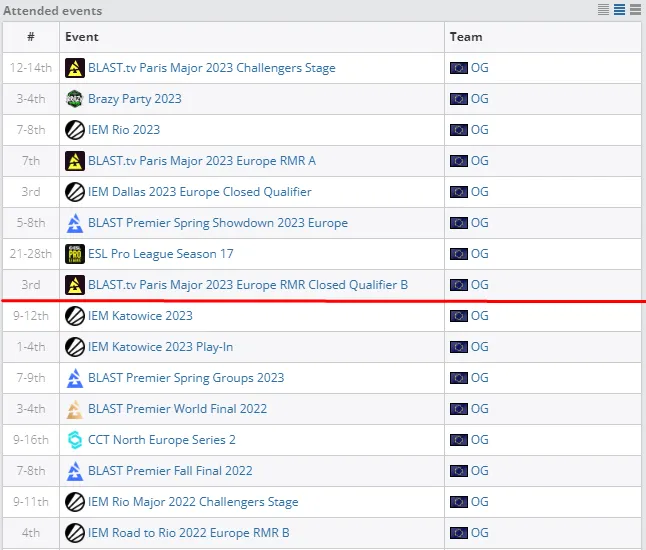
Task: Click the EU flag in the IEM Katowice 2023 row
Action: pos(459,316)
